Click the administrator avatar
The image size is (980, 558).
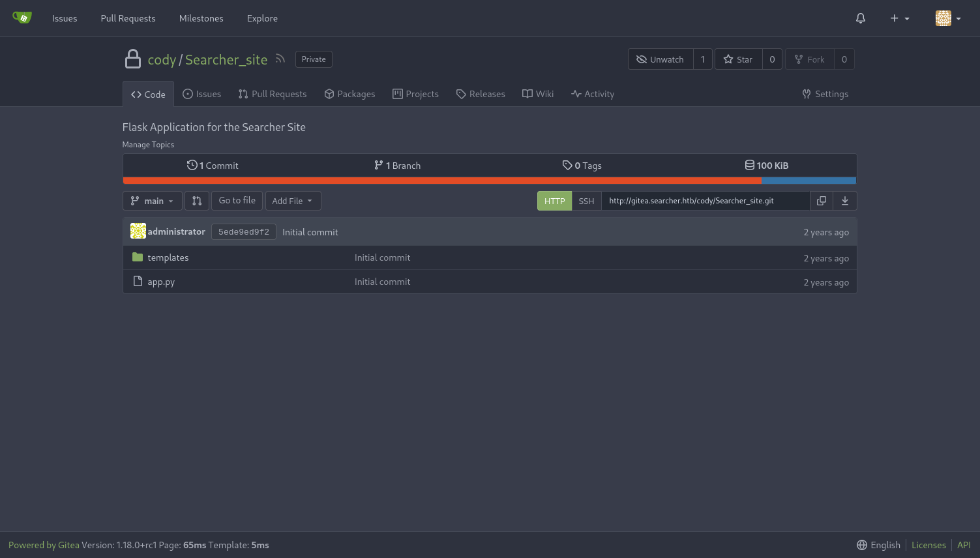pos(138,231)
